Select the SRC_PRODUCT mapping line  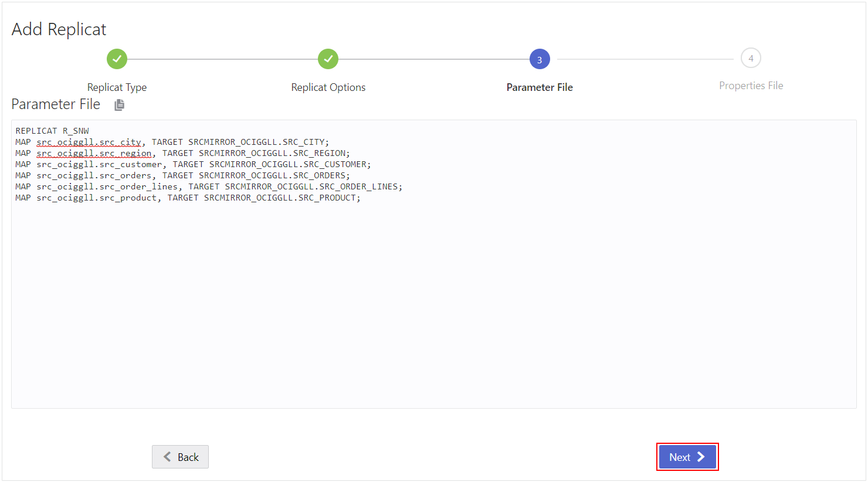pos(187,198)
